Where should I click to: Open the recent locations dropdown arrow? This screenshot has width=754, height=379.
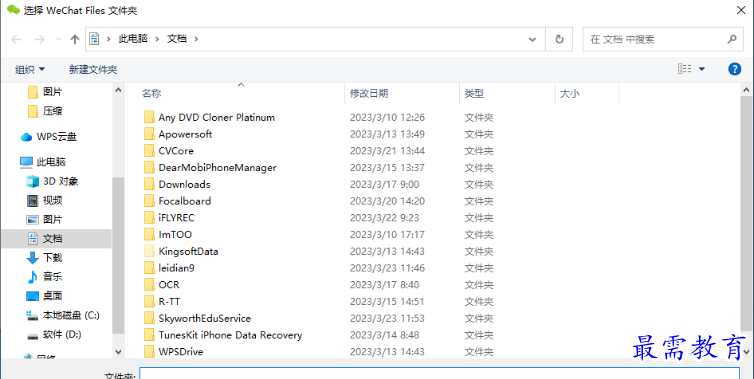(x=58, y=39)
